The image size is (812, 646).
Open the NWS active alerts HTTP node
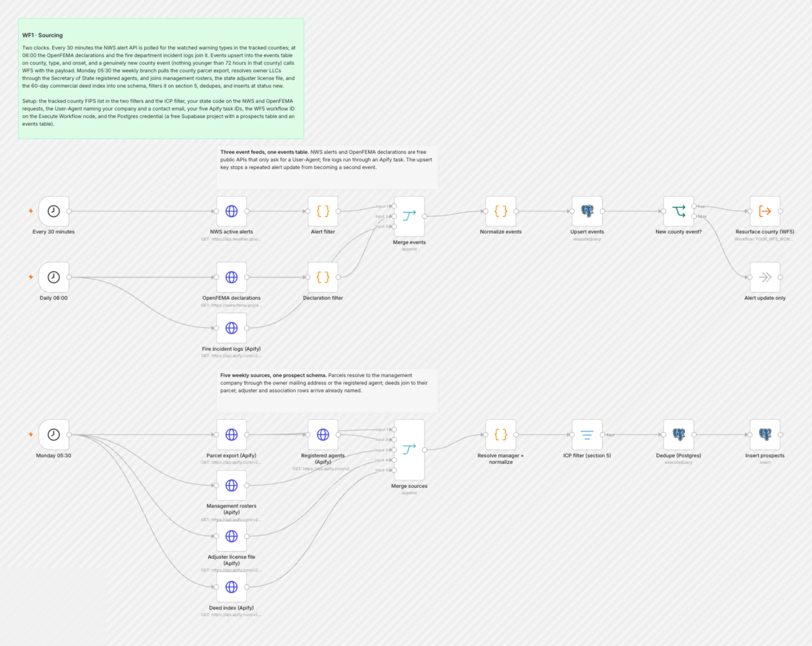coord(231,211)
